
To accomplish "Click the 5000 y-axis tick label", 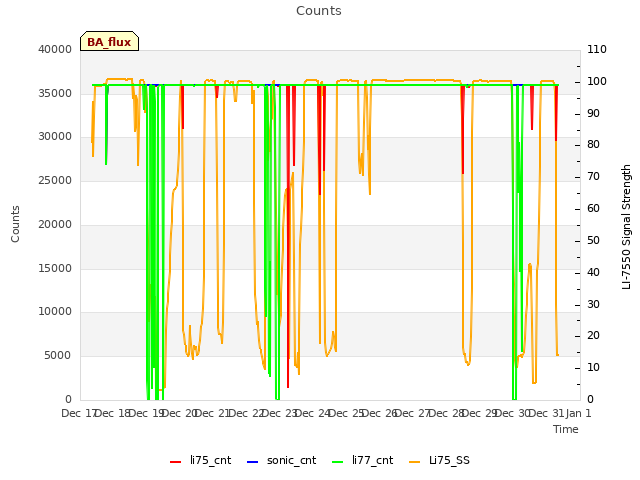I will tap(58, 356).
